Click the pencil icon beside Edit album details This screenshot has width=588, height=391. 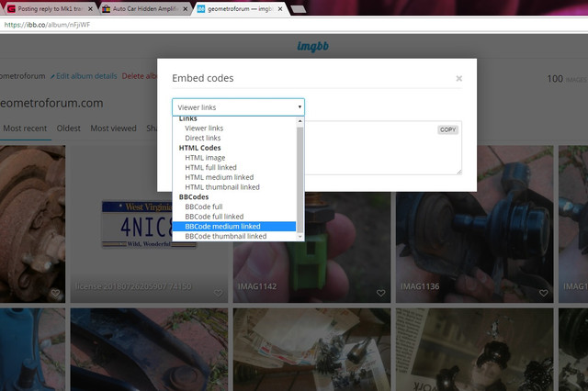[x=53, y=77]
